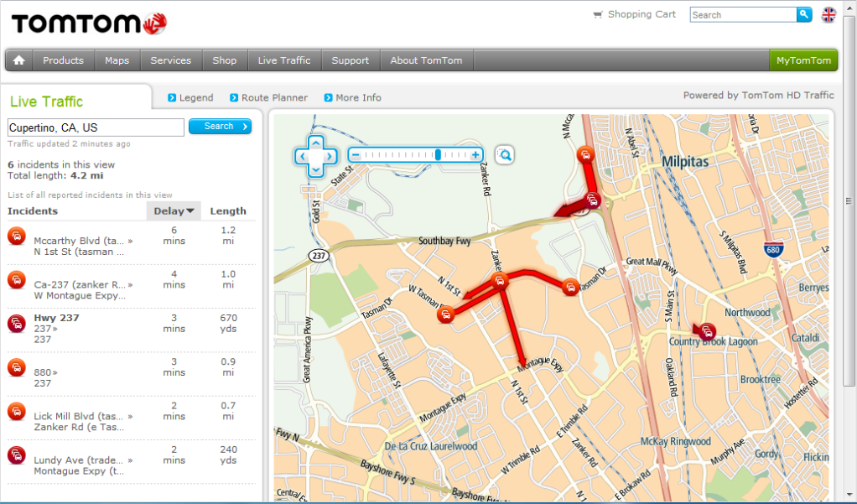The height and width of the screenshot is (504, 857).
Task: Select Lick Mill Blvd incident text
Action: [83, 422]
